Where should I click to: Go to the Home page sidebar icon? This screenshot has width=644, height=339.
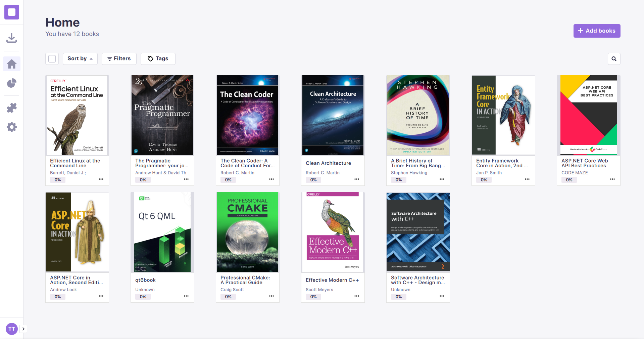coord(12,64)
